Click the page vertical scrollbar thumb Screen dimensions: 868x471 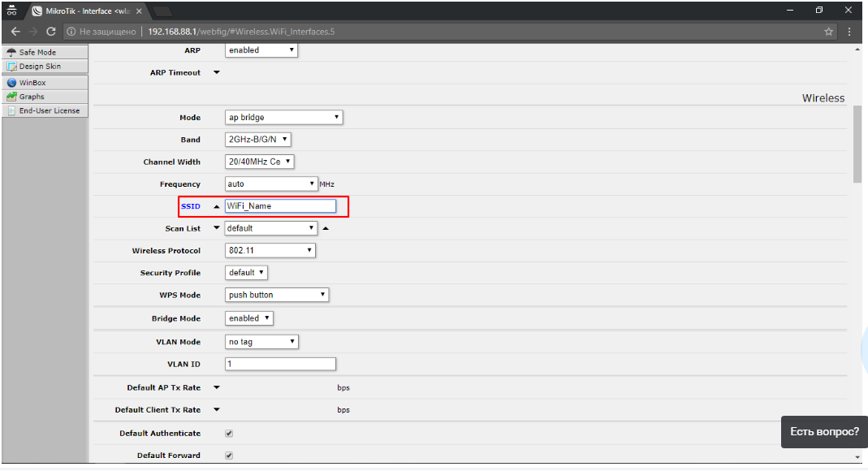coord(857,144)
